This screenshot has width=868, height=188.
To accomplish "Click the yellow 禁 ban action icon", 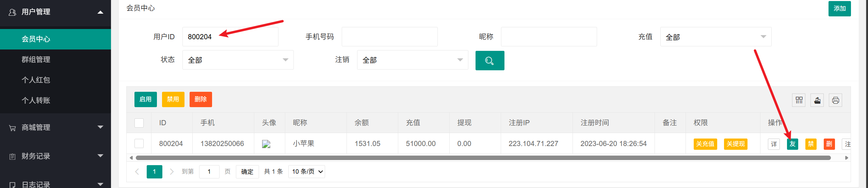I will coord(811,144).
